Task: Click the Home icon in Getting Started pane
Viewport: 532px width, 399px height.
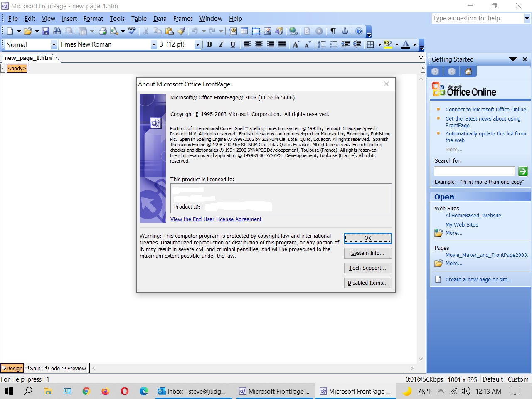Action: [468, 71]
